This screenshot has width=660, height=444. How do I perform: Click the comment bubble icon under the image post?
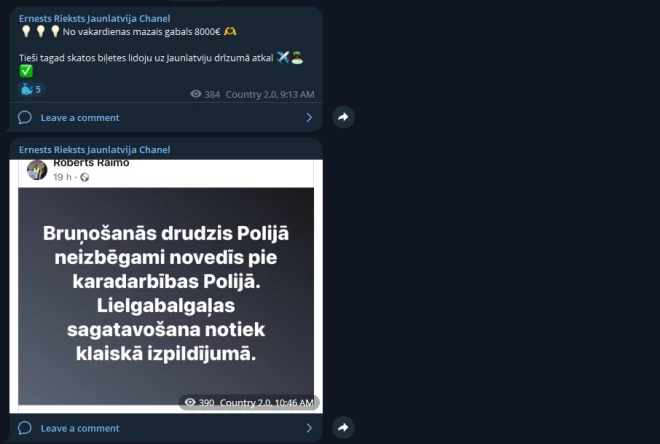[25, 428]
